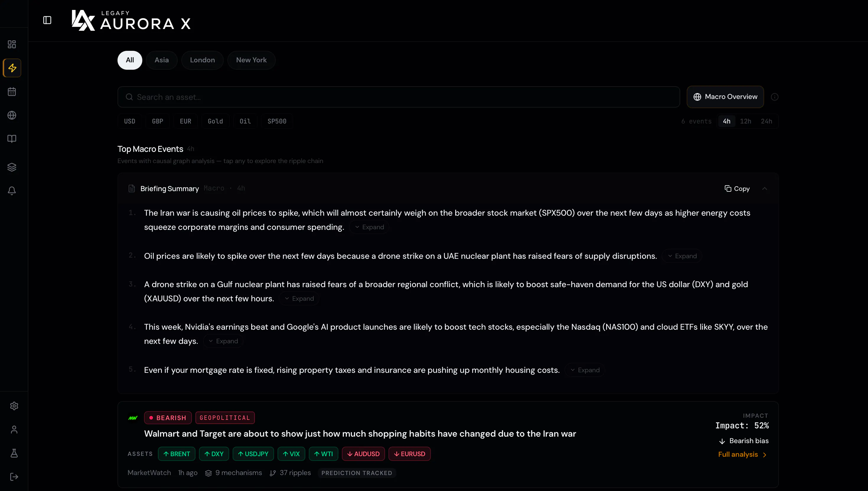Toggle the sidebar panel icon
This screenshot has height=491, width=868.
click(47, 20)
